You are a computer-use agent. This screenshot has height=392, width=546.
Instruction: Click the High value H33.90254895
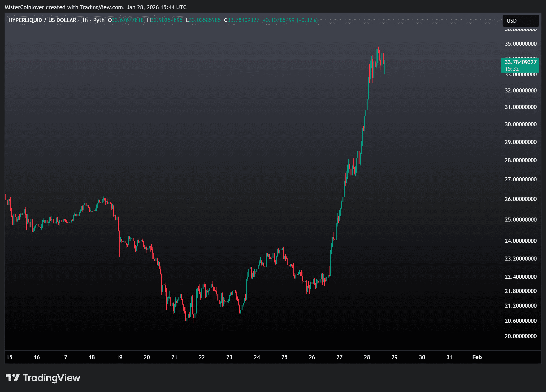point(165,20)
